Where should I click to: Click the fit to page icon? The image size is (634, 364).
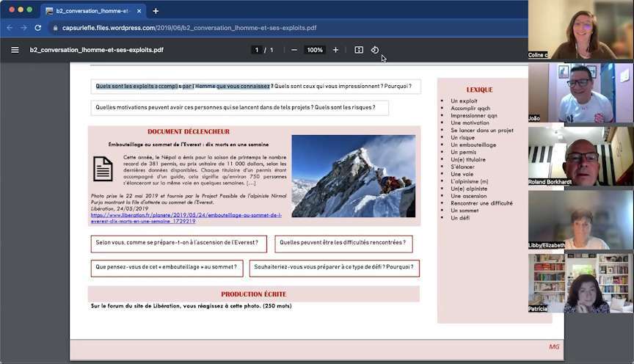pos(359,50)
